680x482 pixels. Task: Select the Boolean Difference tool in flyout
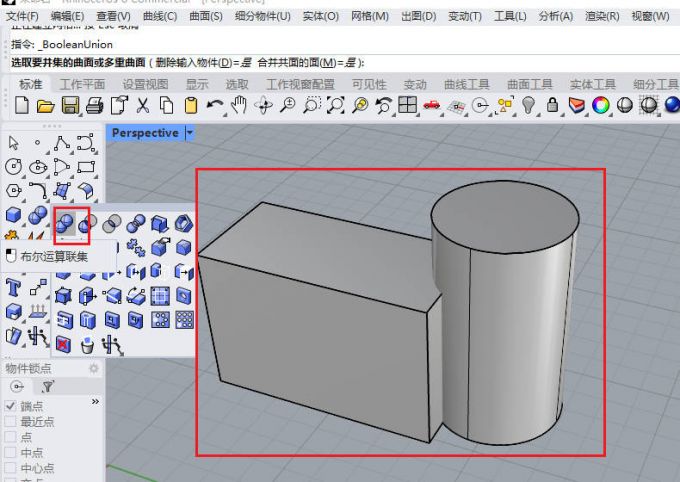(x=88, y=224)
